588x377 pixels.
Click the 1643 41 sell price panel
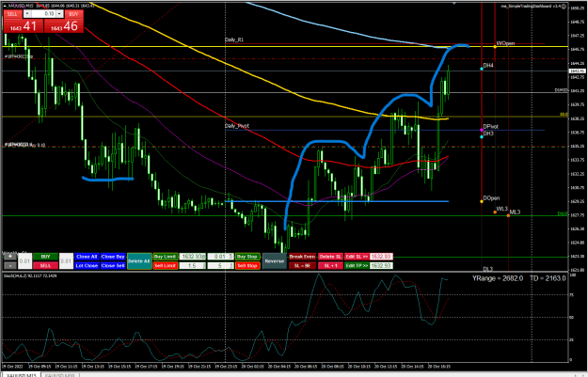point(24,26)
